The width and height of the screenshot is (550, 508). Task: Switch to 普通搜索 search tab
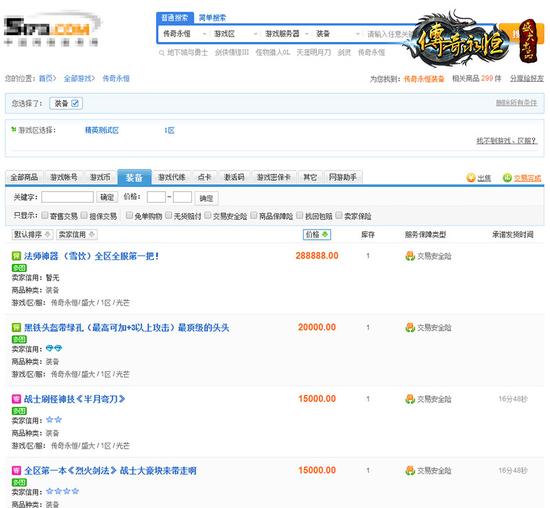click(175, 18)
